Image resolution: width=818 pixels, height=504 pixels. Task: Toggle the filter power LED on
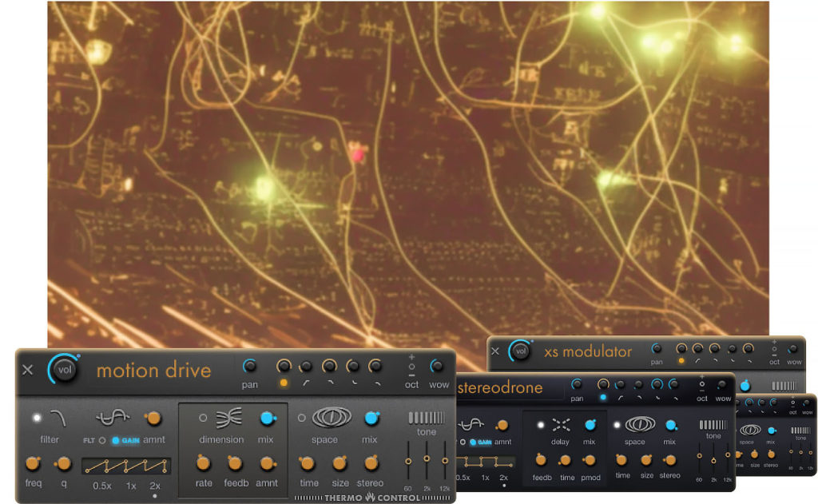point(36,418)
